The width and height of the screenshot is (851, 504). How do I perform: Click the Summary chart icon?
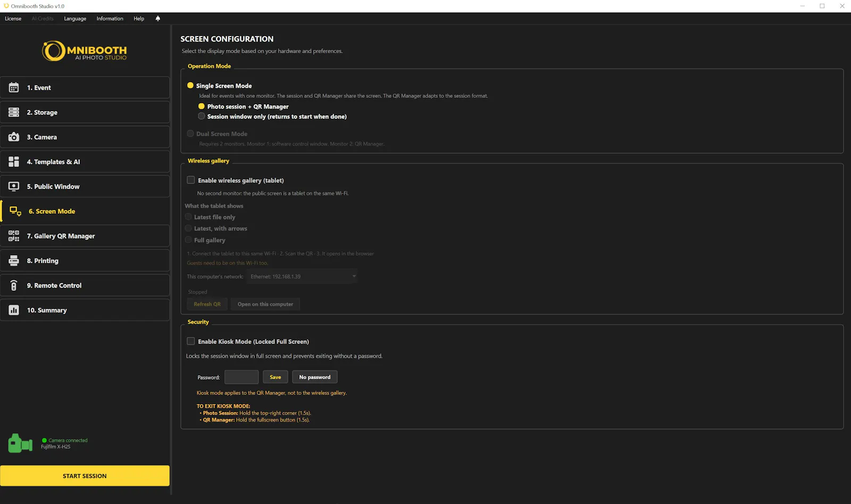(x=14, y=310)
